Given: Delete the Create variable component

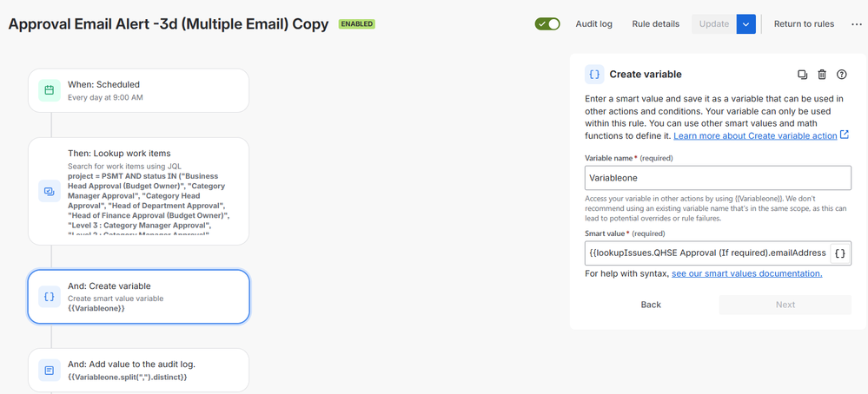Looking at the screenshot, I should click(x=822, y=75).
